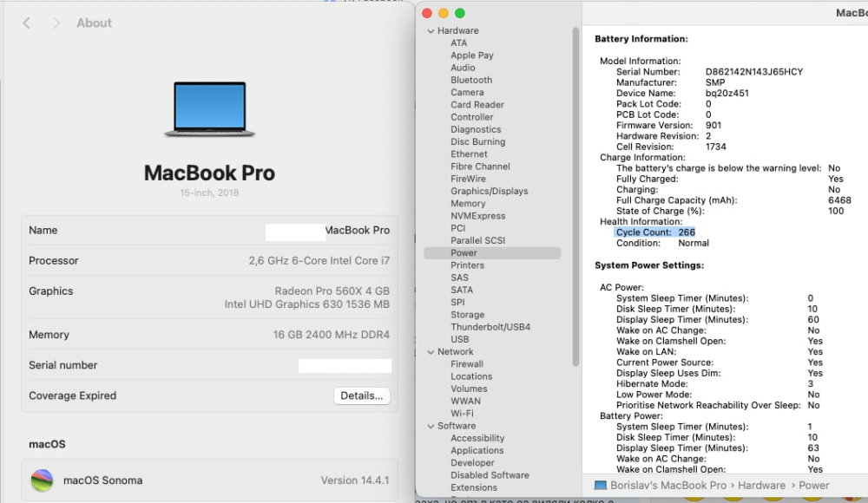
Task: Click the MacBook Pro laptop image
Action: coord(209,109)
